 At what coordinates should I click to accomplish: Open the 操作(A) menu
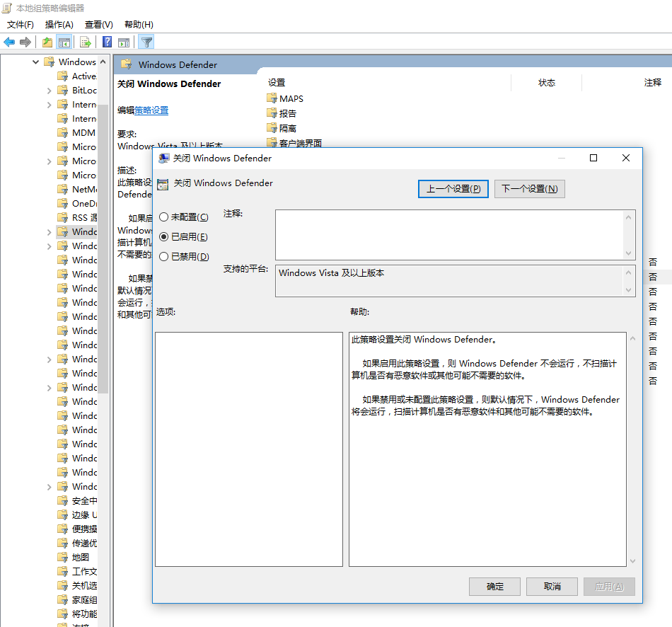[x=59, y=25]
